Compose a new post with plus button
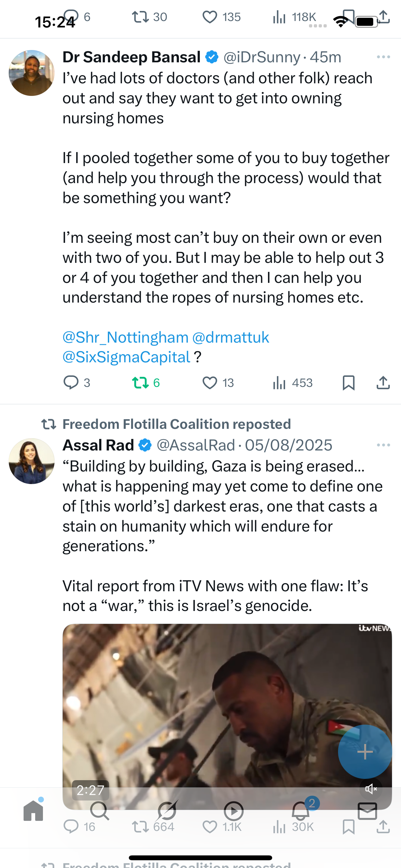The height and width of the screenshot is (868, 401). pos(365,751)
